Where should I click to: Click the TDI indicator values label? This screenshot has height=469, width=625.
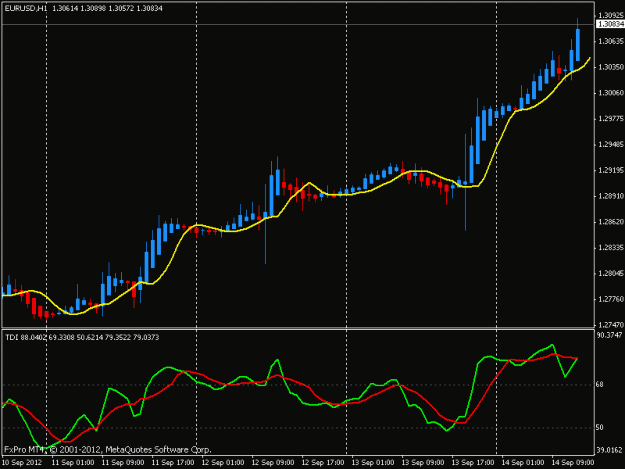82,338
